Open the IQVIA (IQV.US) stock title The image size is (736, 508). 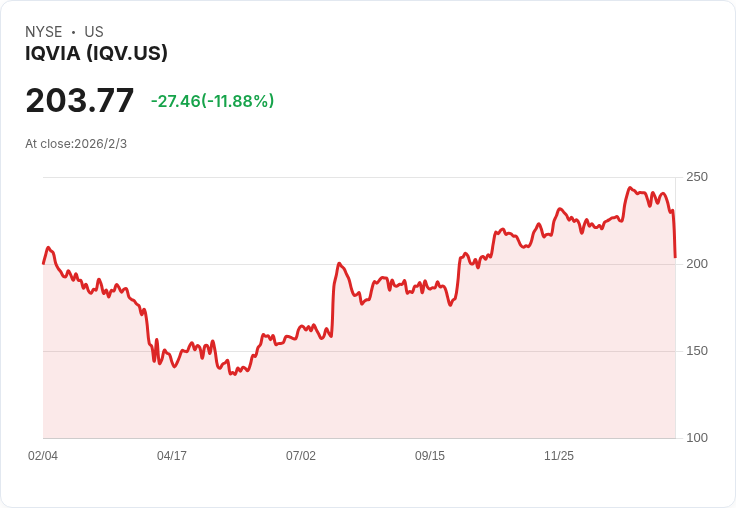point(96,54)
